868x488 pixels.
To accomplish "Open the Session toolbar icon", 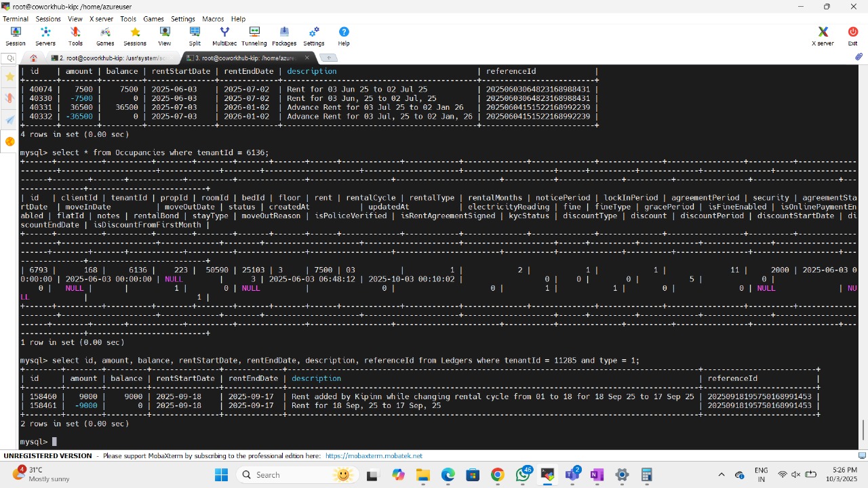I will click(16, 36).
